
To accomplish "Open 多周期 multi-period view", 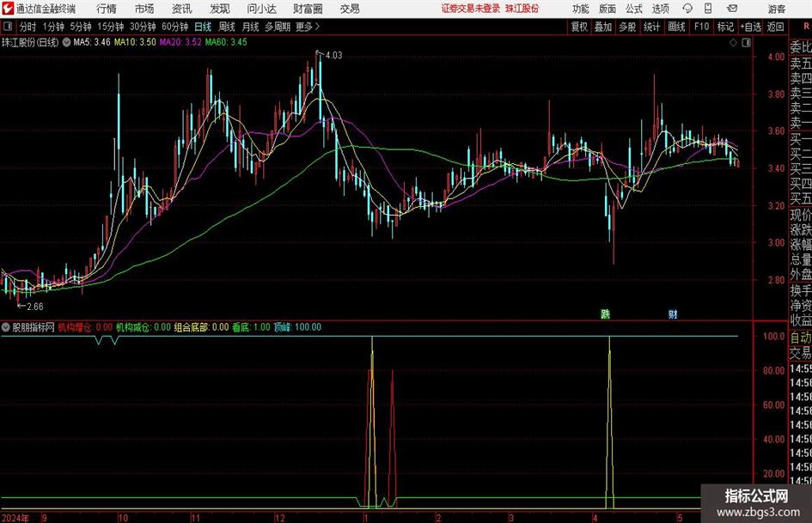I will click(278, 27).
